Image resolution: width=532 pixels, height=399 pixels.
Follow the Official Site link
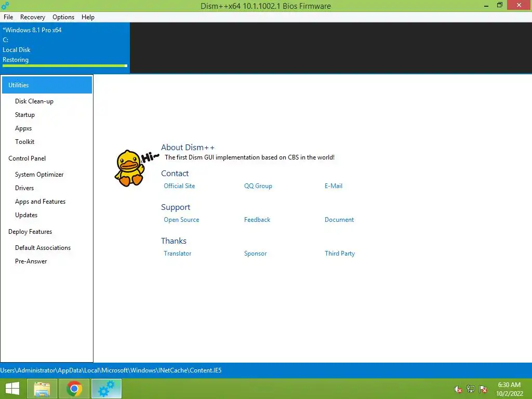pos(179,186)
